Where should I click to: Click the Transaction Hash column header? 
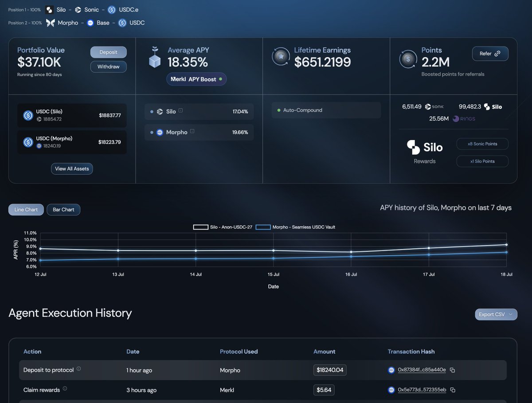pyautogui.click(x=411, y=352)
